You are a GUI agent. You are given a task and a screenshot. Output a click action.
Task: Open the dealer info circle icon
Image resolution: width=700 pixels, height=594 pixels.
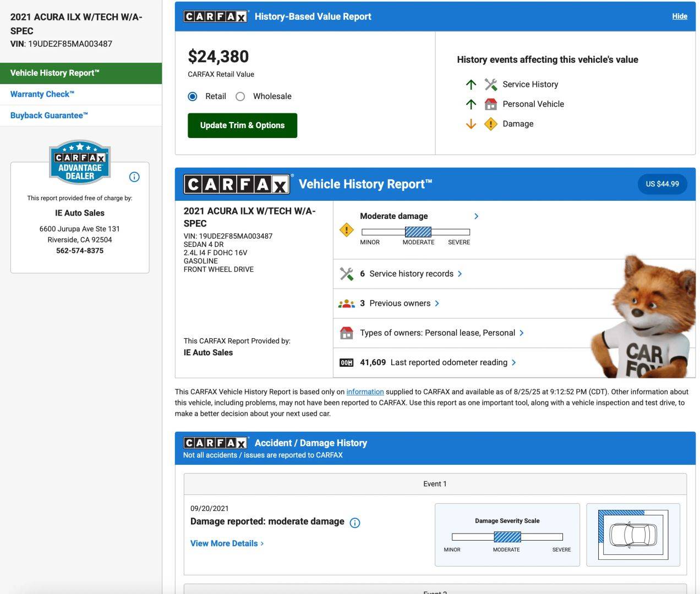(134, 177)
